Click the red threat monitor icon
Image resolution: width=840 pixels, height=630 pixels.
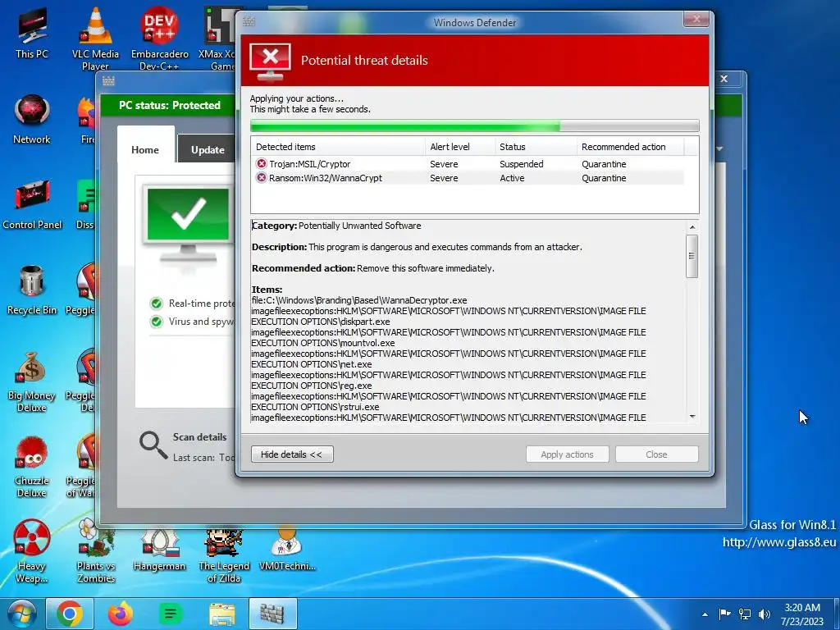click(x=271, y=61)
